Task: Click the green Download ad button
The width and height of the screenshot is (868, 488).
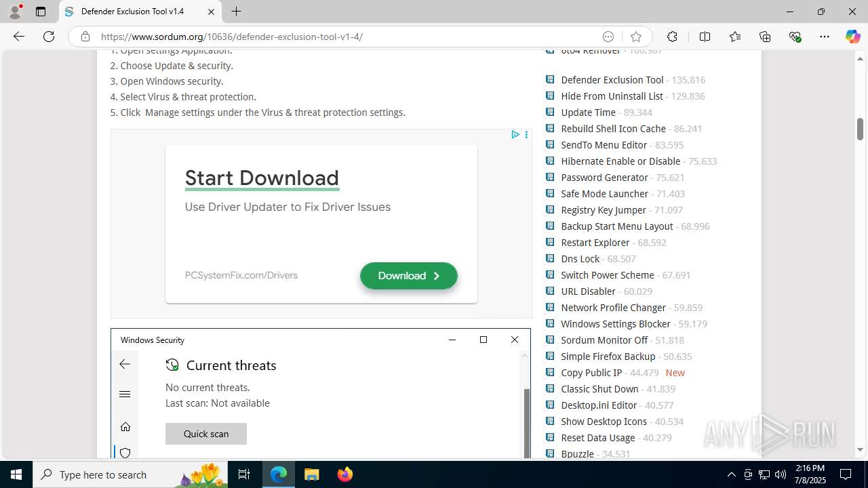Action: pyautogui.click(x=409, y=276)
